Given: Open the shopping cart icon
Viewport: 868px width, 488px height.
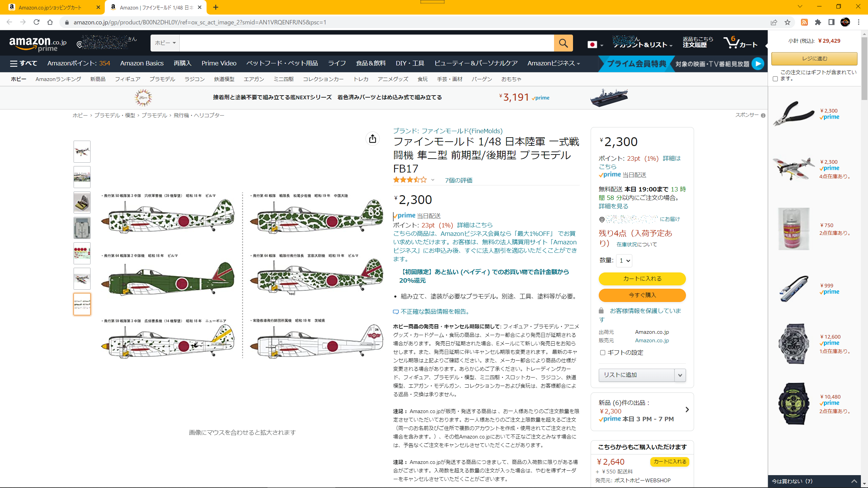Looking at the screenshot, I should 740,43.
